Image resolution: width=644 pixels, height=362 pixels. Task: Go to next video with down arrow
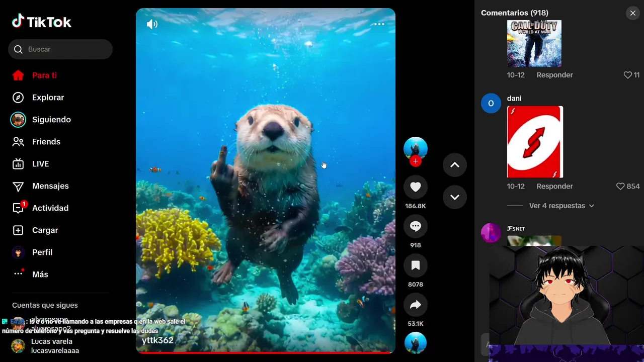point(455,197)
